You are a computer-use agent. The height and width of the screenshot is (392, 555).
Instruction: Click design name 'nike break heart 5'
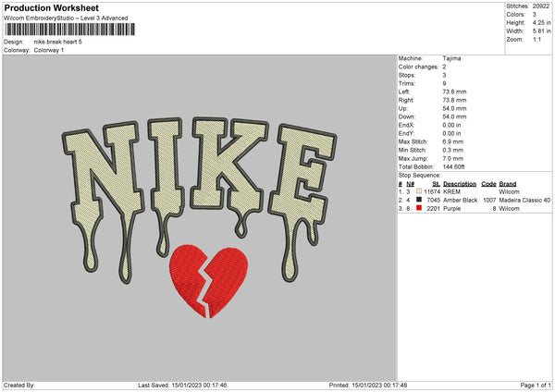[57, 42]
